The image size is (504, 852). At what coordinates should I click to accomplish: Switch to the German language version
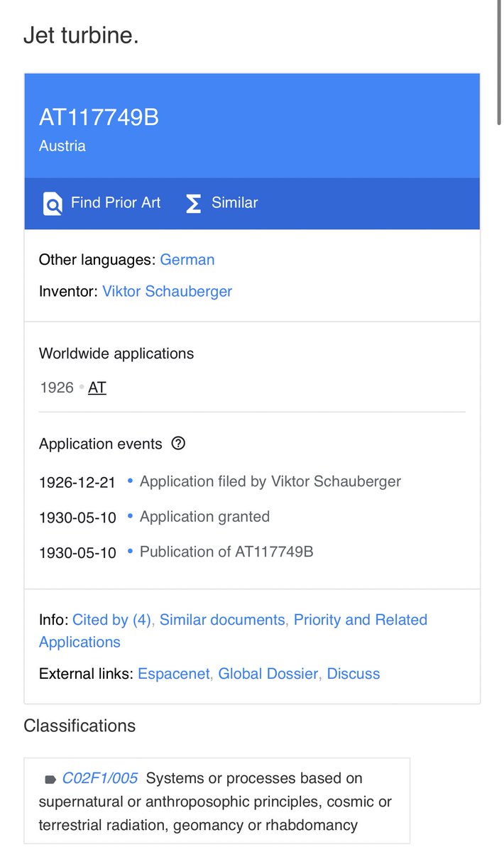coord(187,260)
